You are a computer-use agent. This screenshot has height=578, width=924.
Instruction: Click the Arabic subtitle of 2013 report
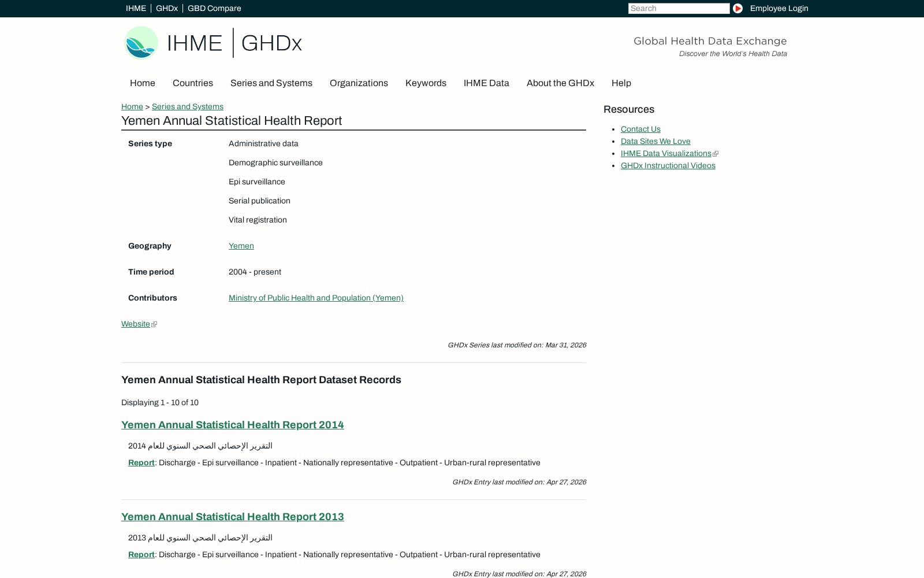pos(200,538)
